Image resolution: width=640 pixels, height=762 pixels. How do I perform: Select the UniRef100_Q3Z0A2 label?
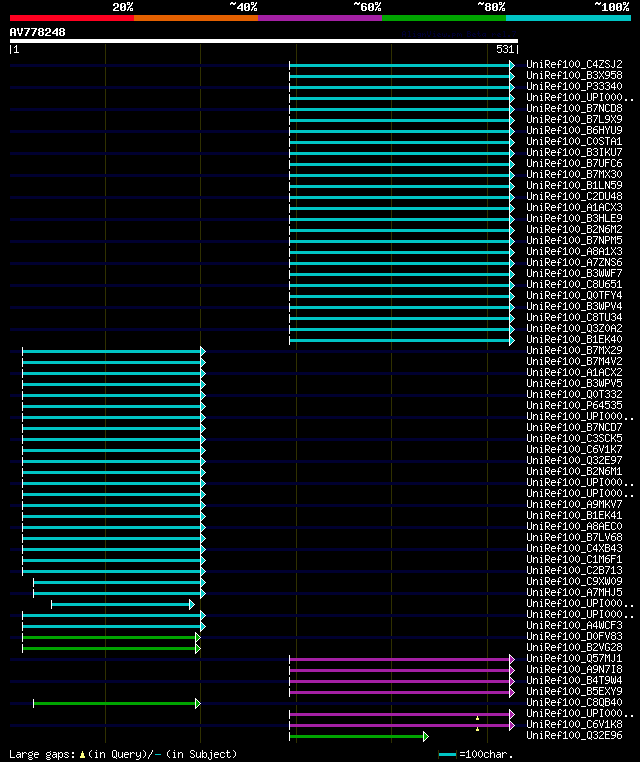(574, 328)
